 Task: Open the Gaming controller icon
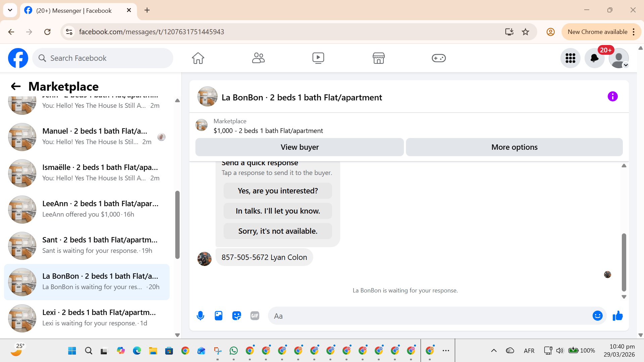pos(439,58)
